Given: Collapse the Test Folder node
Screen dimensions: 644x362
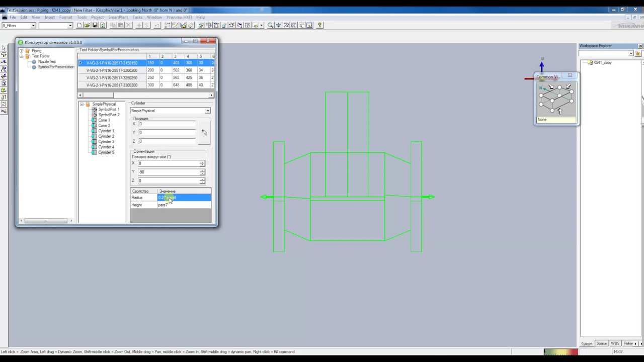Looking at the screenshot, I should (21, 56).
